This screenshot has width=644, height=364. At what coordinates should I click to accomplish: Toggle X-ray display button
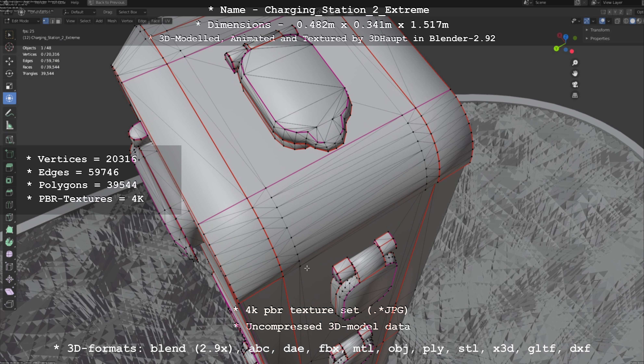pyautogui.click(x=617, y=21)
